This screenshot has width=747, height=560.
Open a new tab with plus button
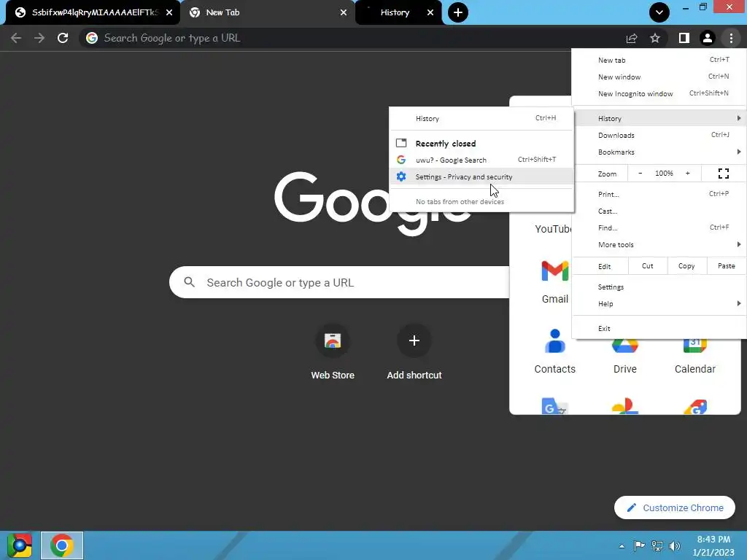[458, 12]
